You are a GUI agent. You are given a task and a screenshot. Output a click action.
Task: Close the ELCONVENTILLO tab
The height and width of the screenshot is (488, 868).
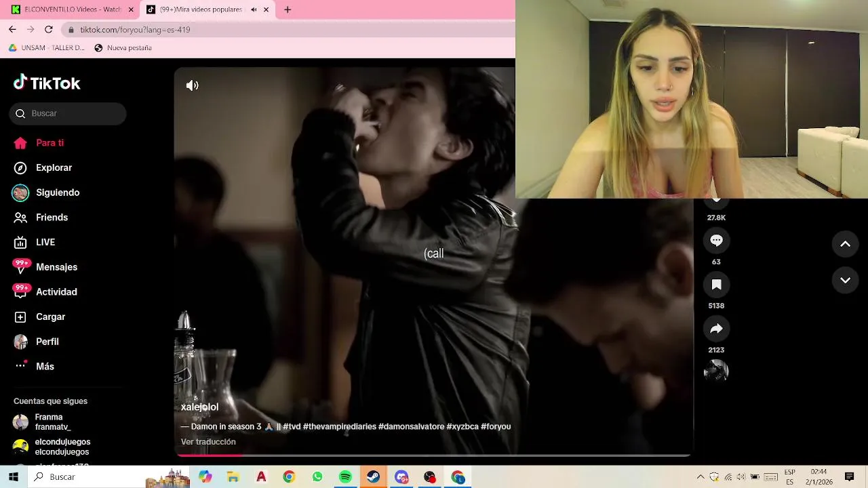click(x=130, y=9)
